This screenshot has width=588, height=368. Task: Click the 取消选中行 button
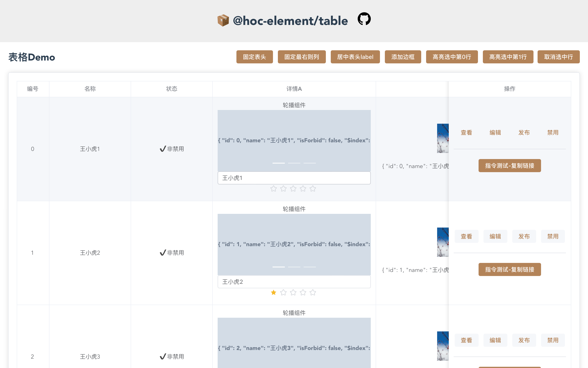tap(558, 57)
